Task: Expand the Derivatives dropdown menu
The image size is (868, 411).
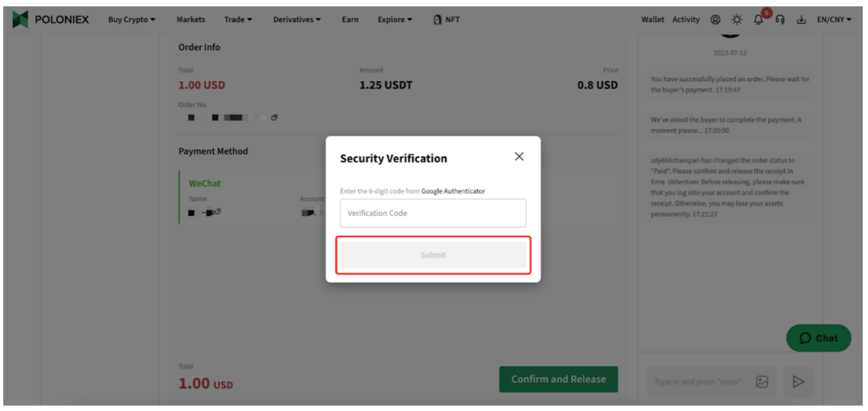Action: point(297,20)
